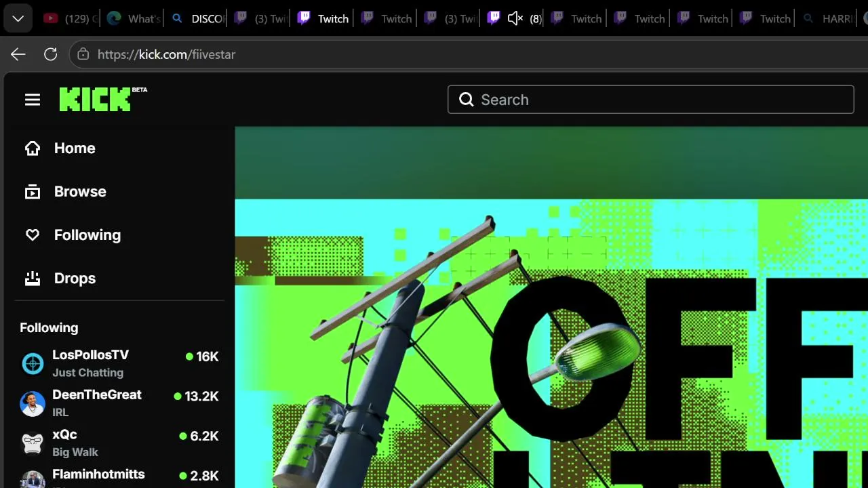Switch to the "What's" Edge tab
The image size is (868, 488).
tap(134, 18)
